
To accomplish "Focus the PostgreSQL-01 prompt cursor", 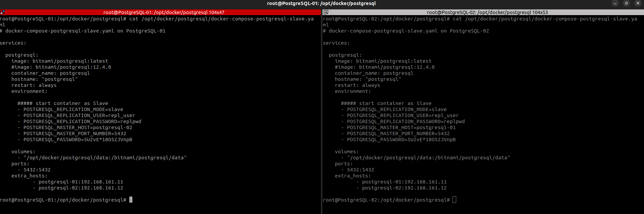I will tap(131, 200).
